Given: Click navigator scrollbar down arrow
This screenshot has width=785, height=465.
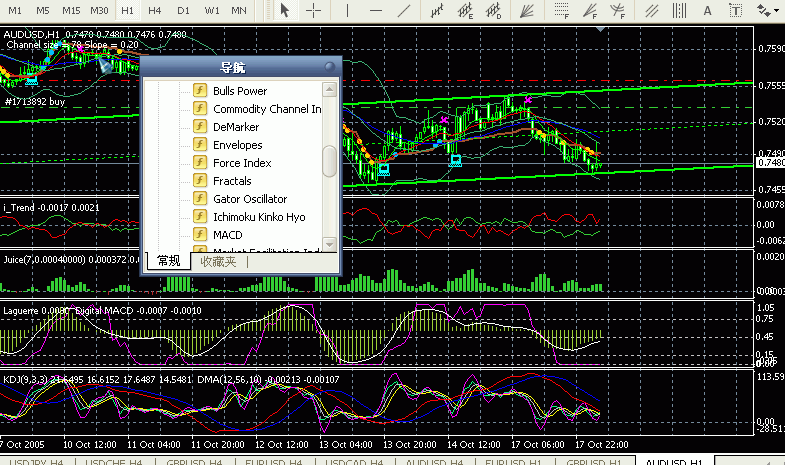Looking at the screenshot, I should (x=330, y=244).
